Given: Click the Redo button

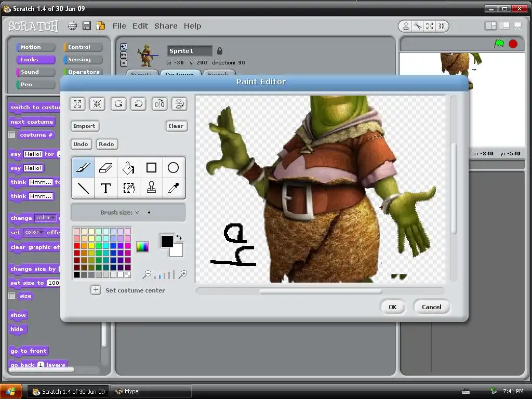Looking at the screenshot, I should click(x=107, y=144).
